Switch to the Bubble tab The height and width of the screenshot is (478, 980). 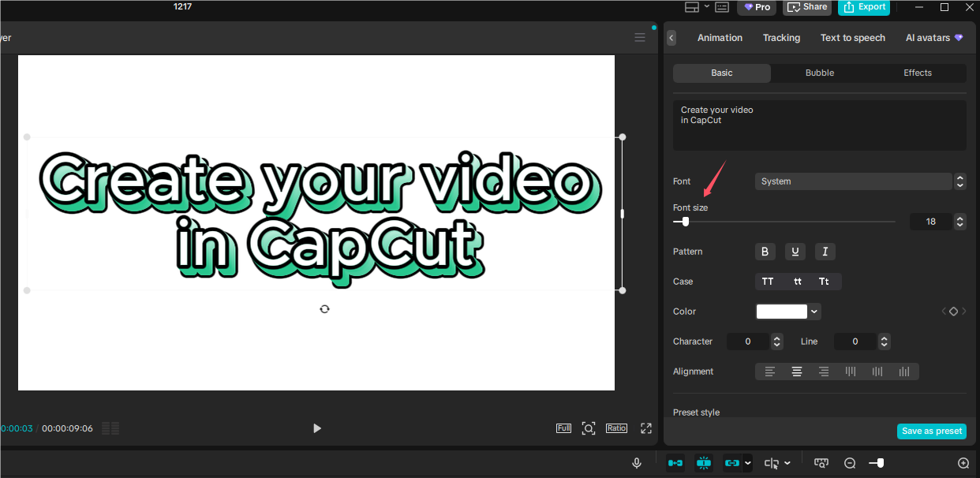coord(819,73)
